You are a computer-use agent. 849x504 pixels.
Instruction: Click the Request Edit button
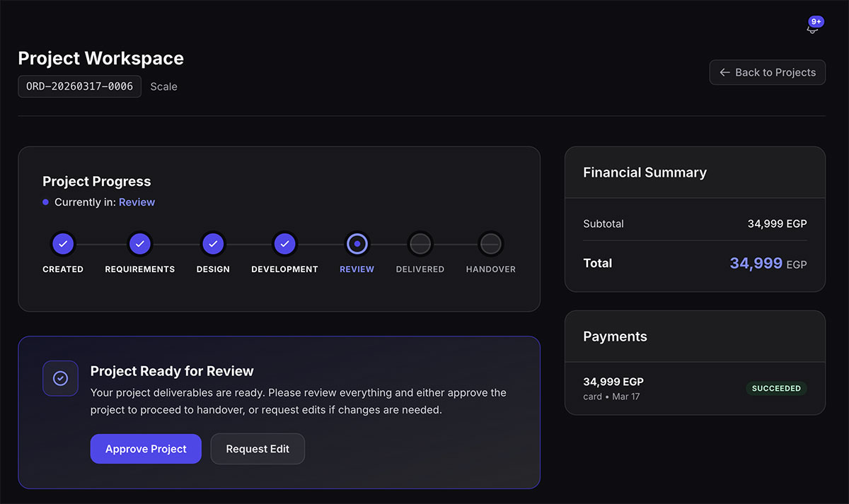coord(258,448)
